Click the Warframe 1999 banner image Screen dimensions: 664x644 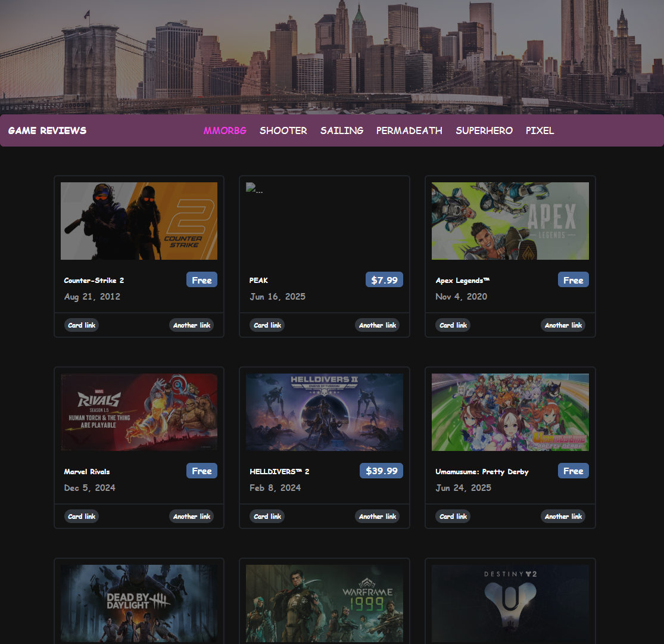(325, 603)
